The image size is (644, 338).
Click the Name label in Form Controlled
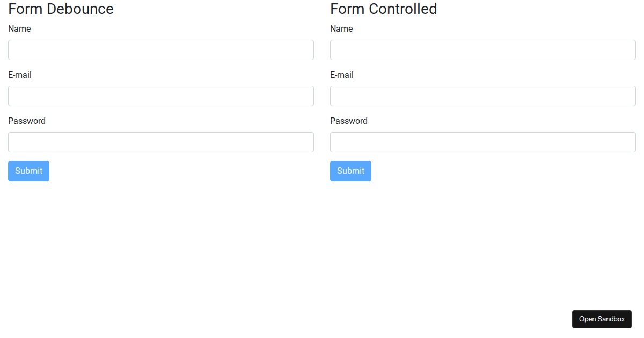pyautogui.click(x=341, y=29)
